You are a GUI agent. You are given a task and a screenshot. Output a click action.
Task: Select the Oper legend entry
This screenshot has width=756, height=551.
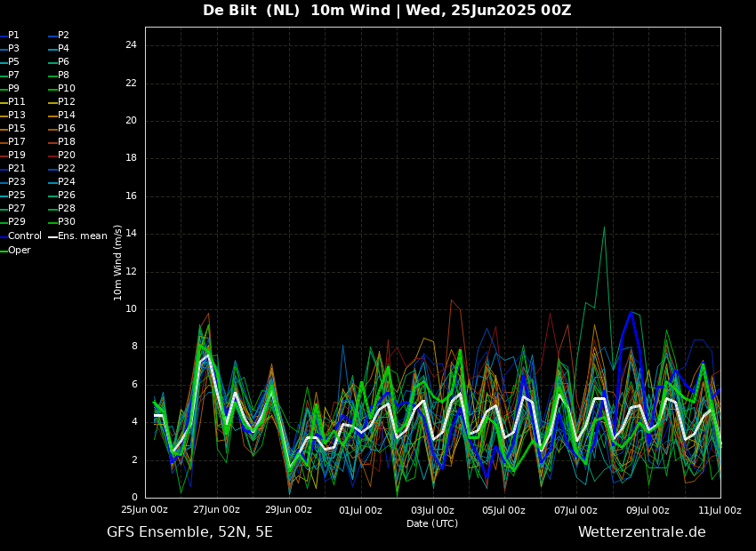click(x=16, y=250)
